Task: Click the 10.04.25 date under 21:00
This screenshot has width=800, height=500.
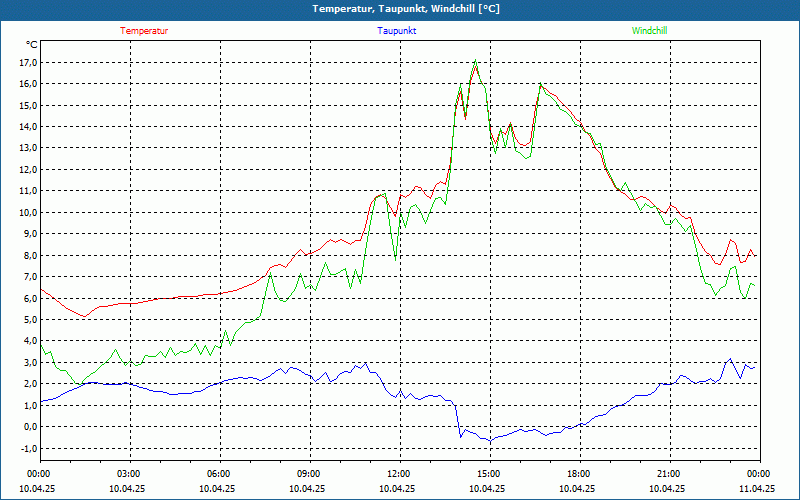Action: point(667,488)
